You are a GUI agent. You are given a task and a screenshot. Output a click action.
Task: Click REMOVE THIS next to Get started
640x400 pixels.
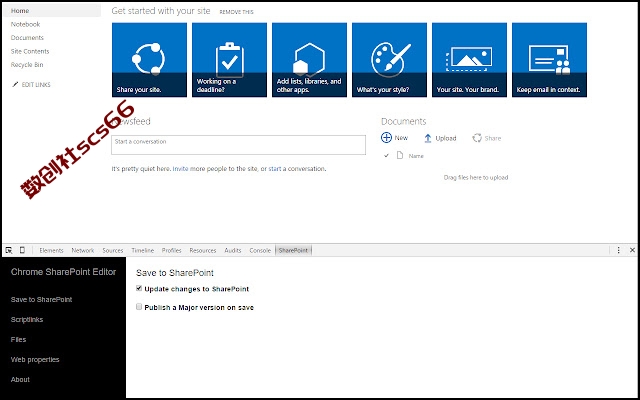tap(236, 12)
